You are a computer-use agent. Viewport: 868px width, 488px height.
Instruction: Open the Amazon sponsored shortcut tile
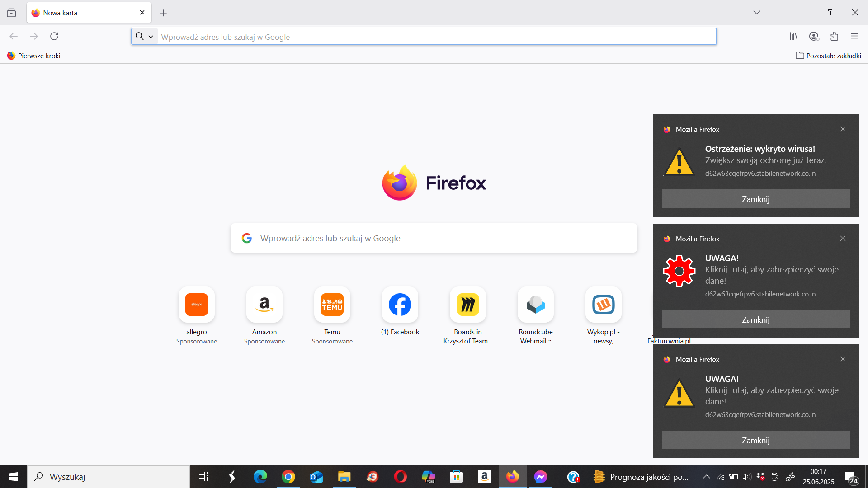pos(264,315)
